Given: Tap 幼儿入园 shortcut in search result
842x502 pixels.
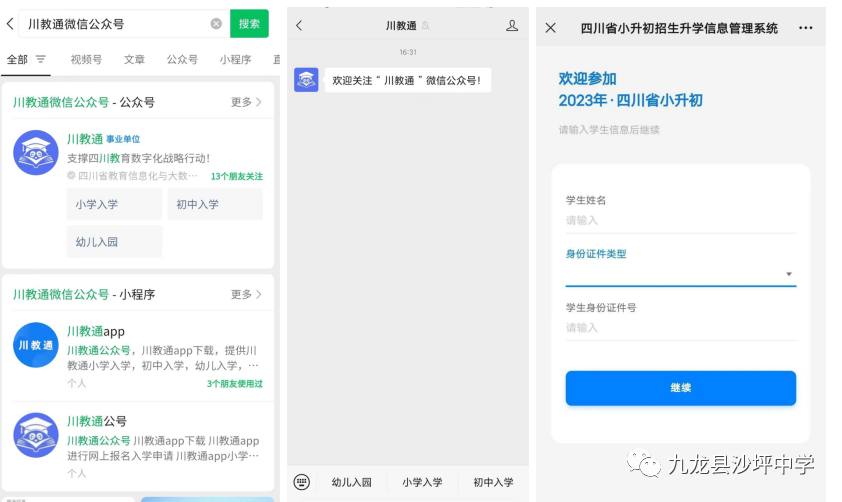Looking at the screenshot, I should [x=114, y=242].
